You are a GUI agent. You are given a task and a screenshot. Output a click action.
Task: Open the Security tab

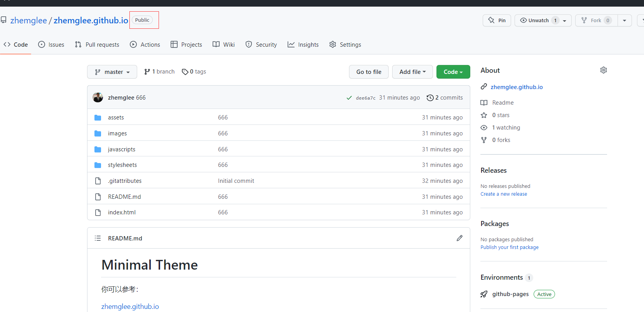click(261, 45)
